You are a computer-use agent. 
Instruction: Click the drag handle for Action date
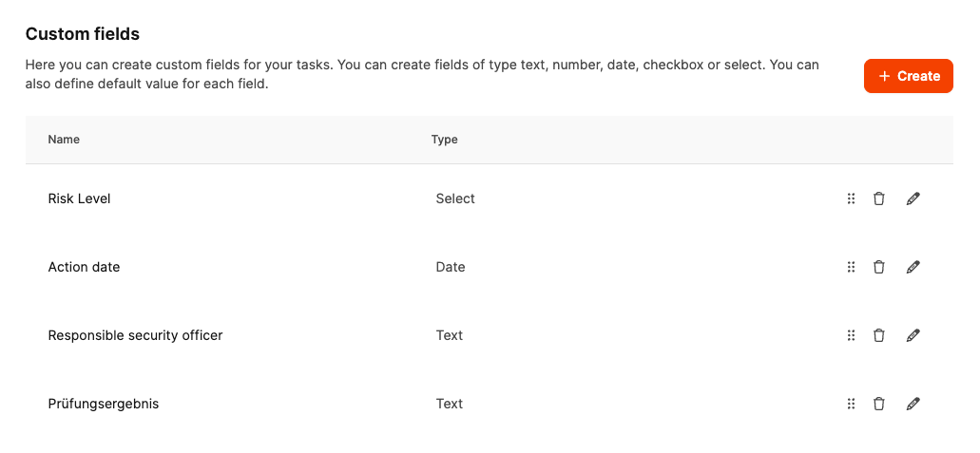[x=851, y=267]
